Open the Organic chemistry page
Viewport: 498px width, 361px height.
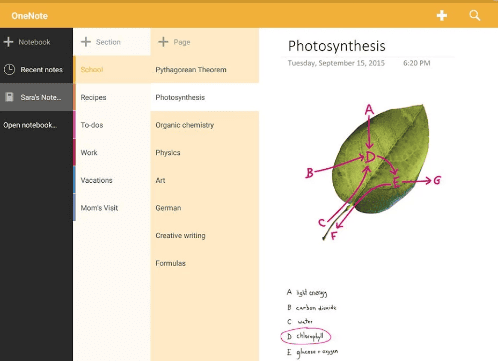point(205,125)
